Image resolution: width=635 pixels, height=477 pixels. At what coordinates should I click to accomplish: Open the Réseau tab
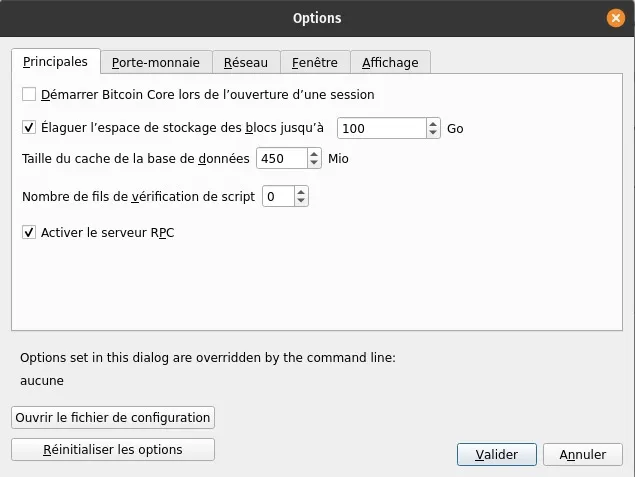pos(245,62)
